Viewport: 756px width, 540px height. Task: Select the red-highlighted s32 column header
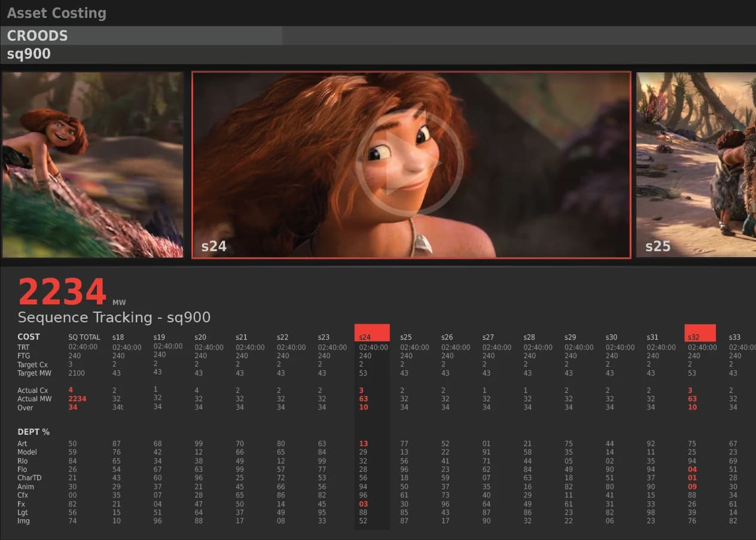click(700, 332)
